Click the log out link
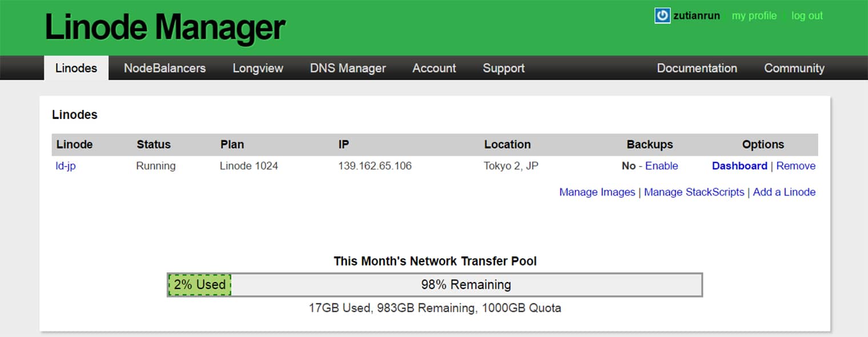 [807, 16]
